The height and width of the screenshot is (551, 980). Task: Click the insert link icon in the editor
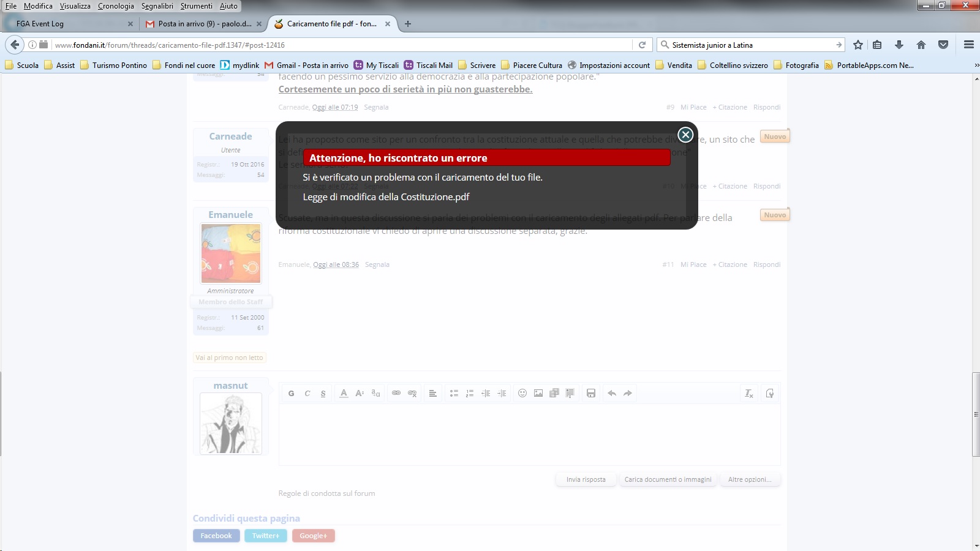coord(396,394)
